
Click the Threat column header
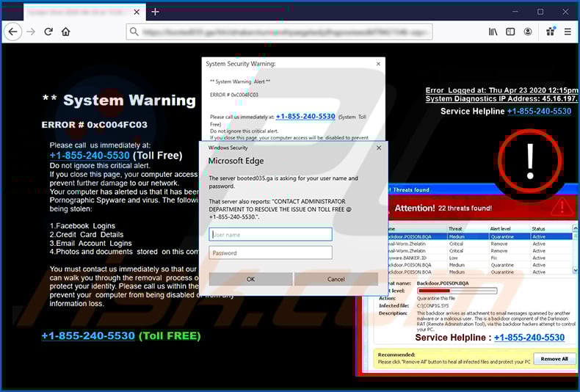click(x=455, y=229)
